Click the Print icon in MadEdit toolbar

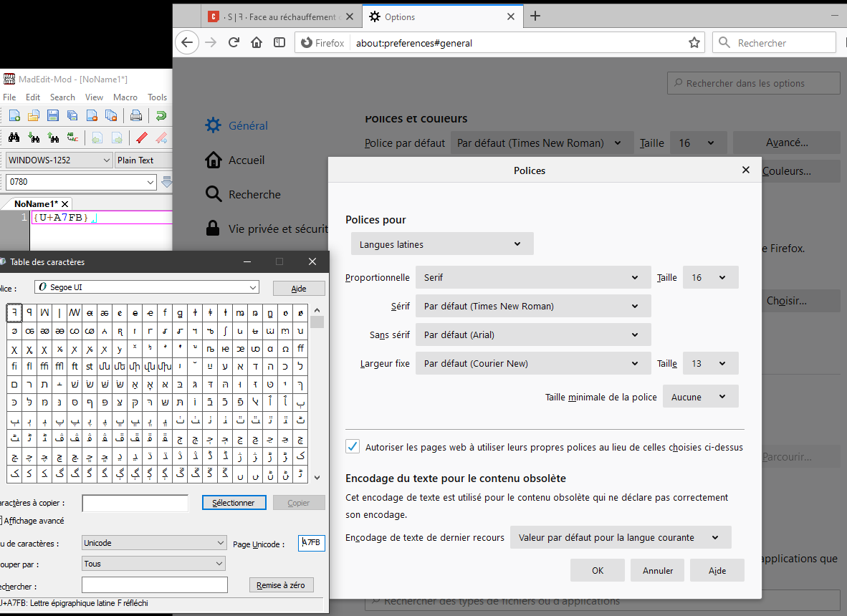(x=135, y=116)
